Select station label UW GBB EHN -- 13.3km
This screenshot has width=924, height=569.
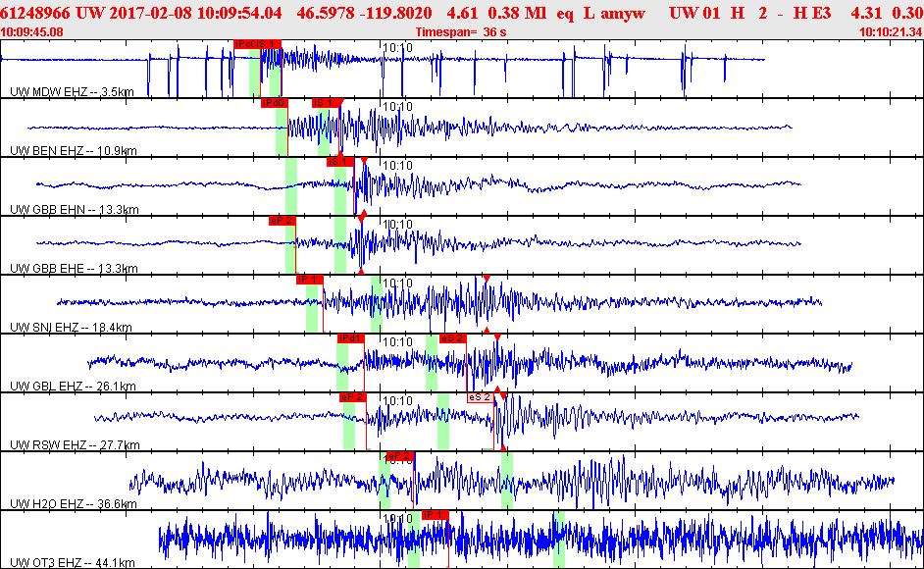[x=75, y=210]
